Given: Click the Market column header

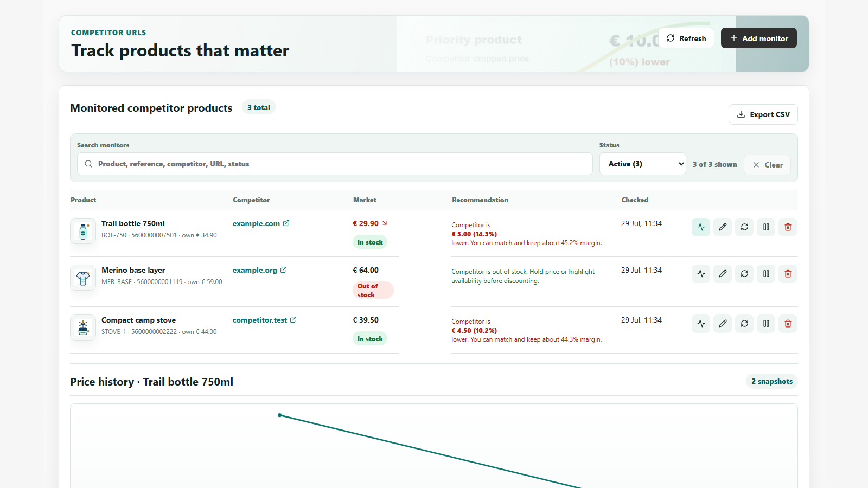Looking at the screenshot, I should (x=365, y=200).
